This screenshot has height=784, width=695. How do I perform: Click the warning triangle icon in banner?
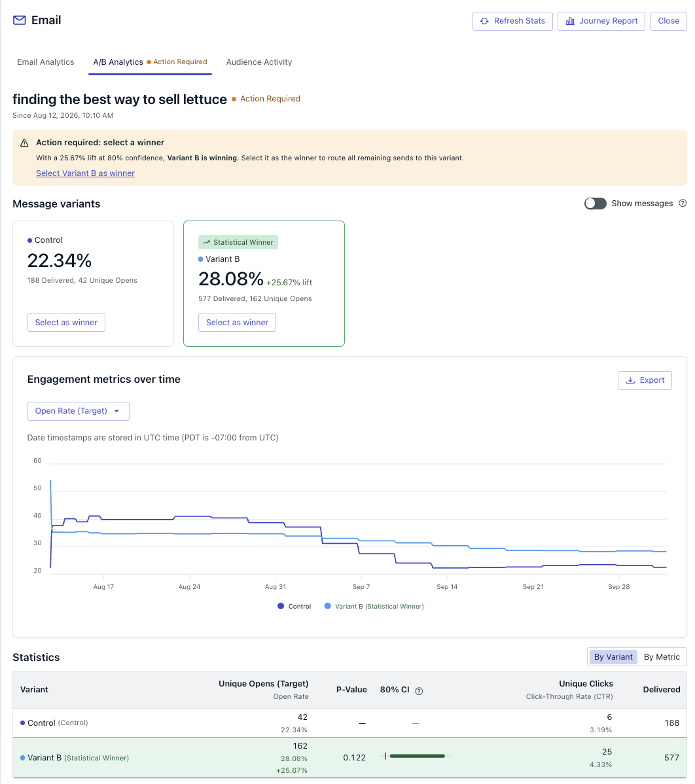pyautogui.click(x=24, y=143)
